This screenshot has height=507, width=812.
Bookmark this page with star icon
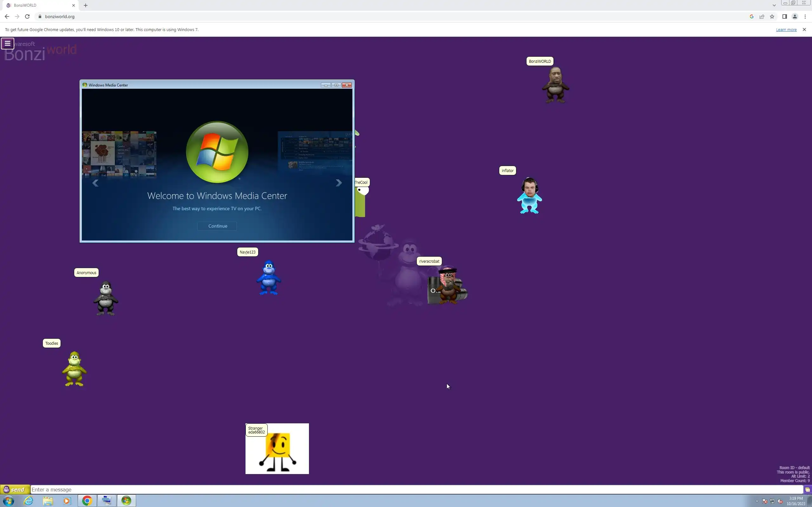[x=772, y=16]
